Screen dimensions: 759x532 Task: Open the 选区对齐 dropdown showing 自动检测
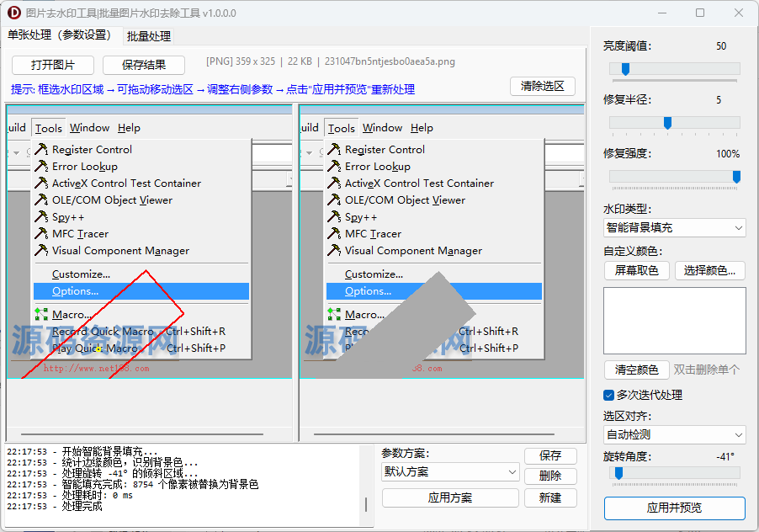673,434
